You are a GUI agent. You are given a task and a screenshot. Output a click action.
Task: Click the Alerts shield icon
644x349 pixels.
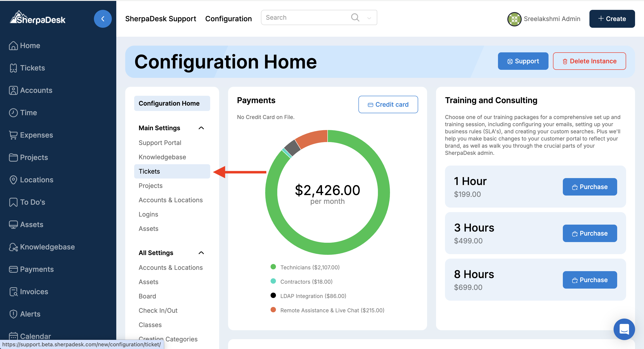tap(13, 314)
